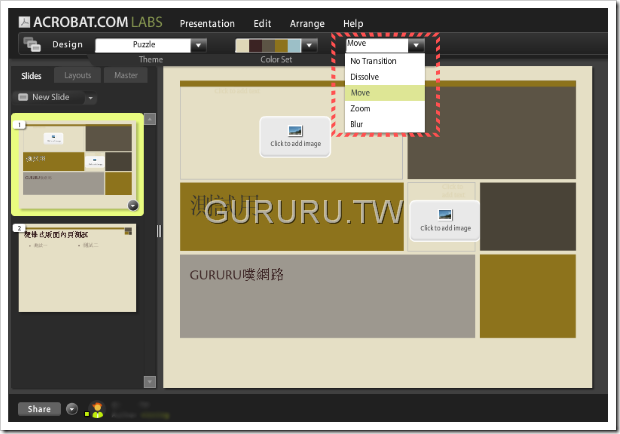620x434 pixels.
Task: Pick the gold color in Color Set
Action: click(x=282, y=45)
